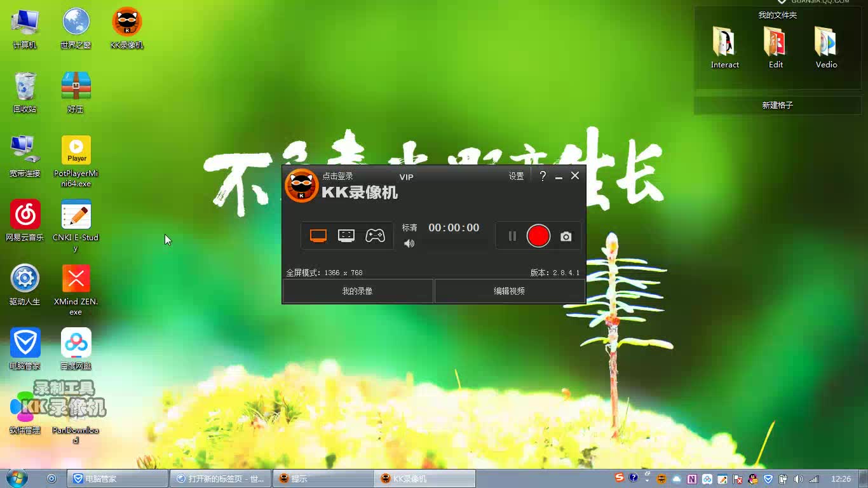Click Sogou input method tray icon
Screen dimensions: 868x488
click(619, 478)
